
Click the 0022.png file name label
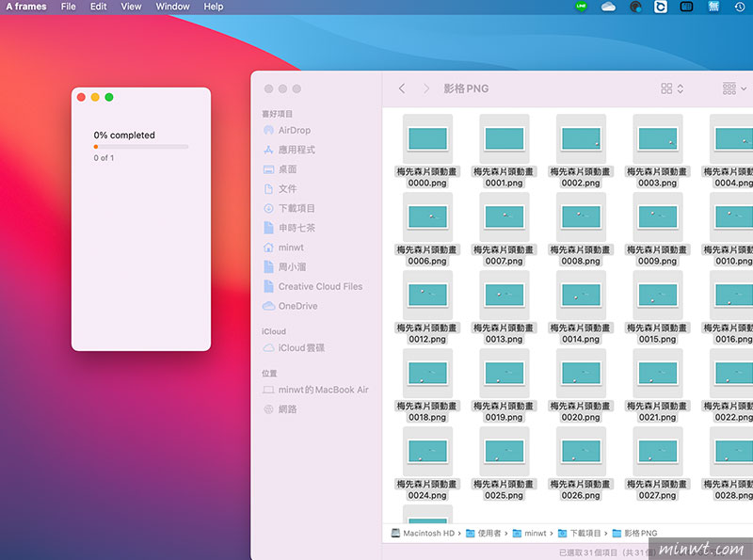[728, 411]
